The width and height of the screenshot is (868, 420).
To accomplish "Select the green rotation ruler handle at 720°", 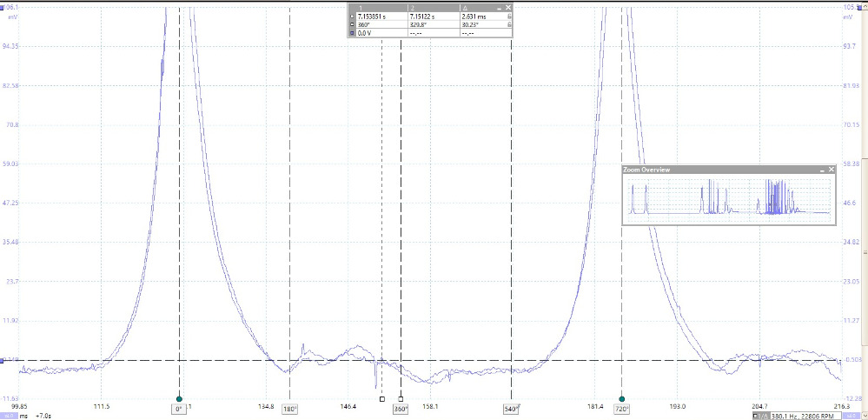I will pyautogui.click(x=622, y=398).
